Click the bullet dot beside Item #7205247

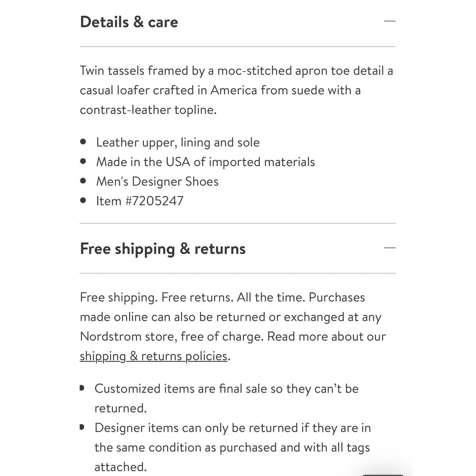(x=83, y=200)
